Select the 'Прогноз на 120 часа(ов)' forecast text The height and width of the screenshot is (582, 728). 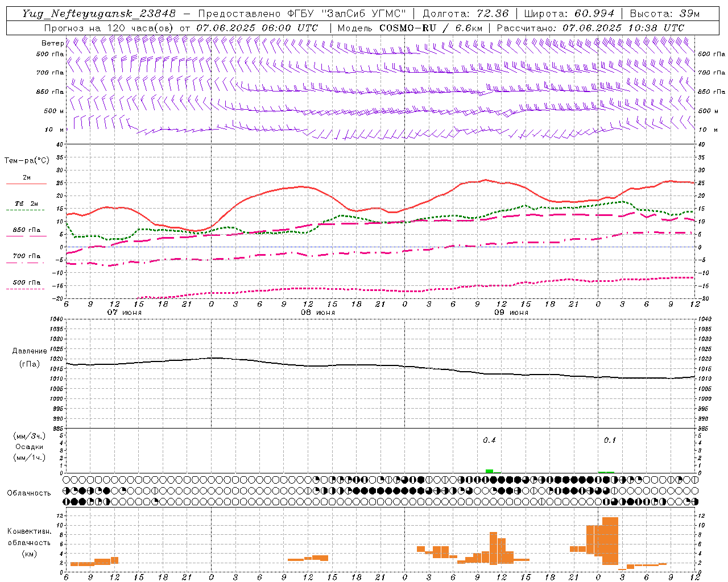(109, 27)
